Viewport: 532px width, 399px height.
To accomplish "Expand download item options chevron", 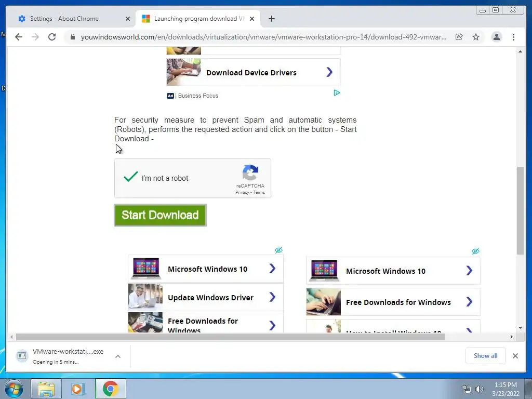I will click(x=118, y=356).
